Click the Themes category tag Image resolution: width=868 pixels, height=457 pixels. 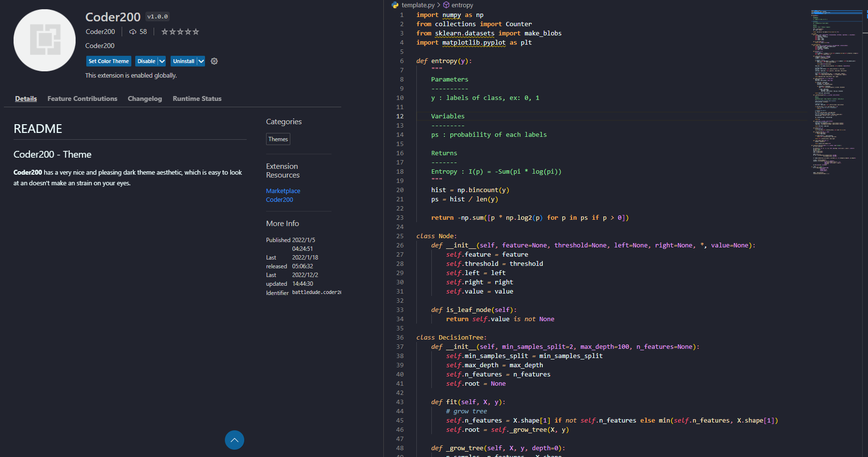pyautogui.click(x=278, y=139)
